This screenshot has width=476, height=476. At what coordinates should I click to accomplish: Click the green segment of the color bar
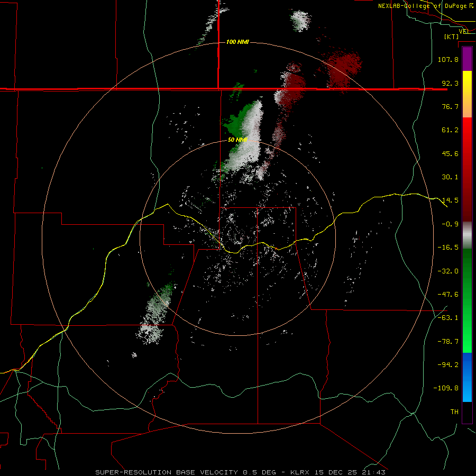pos(467,300)
